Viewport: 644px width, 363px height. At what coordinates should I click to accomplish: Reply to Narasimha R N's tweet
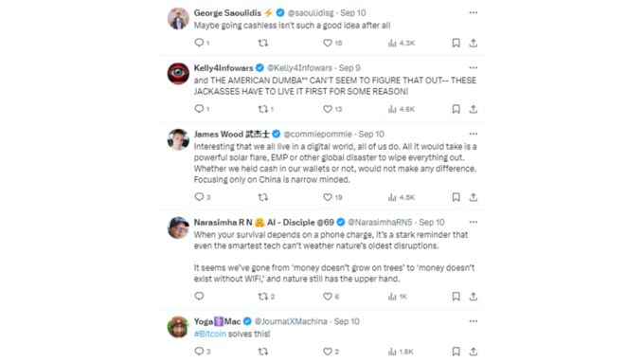[x=199, y=296]
